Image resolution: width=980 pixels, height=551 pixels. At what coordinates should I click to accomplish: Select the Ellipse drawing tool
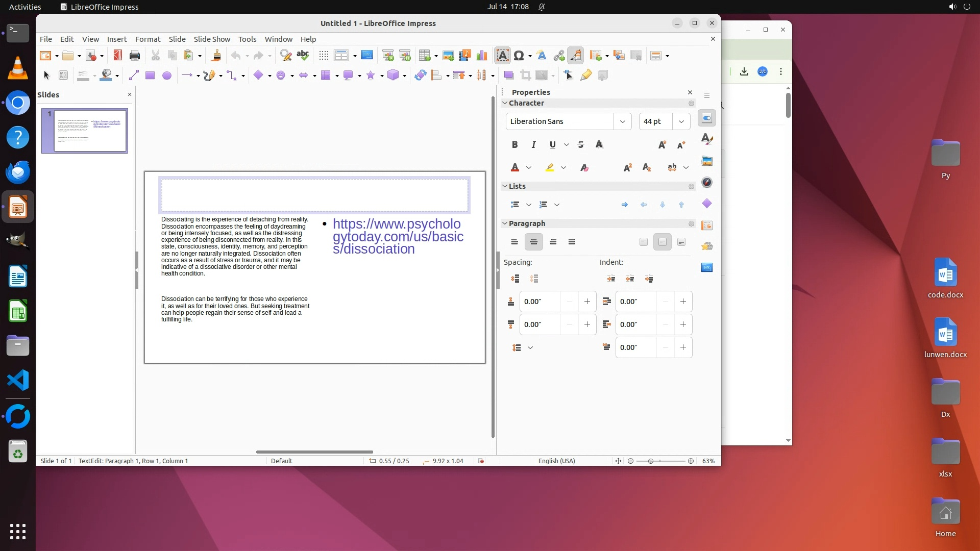tap(166, 76)
